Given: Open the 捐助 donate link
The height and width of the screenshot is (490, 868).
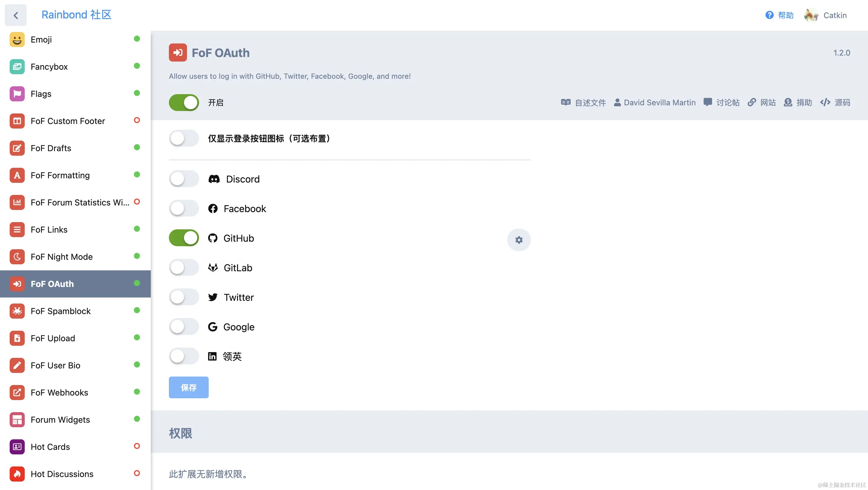Looking at the screenshot, I should coord(797,103).
